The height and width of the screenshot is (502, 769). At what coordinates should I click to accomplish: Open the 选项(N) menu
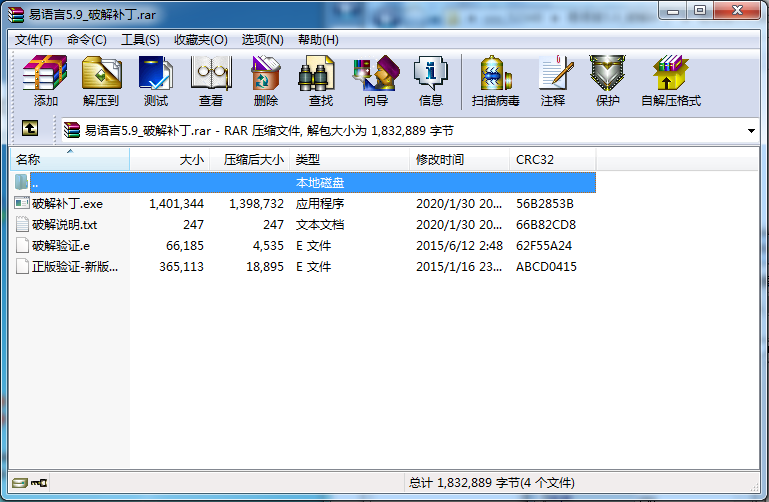pyautogui.click(x=262, y=40)
